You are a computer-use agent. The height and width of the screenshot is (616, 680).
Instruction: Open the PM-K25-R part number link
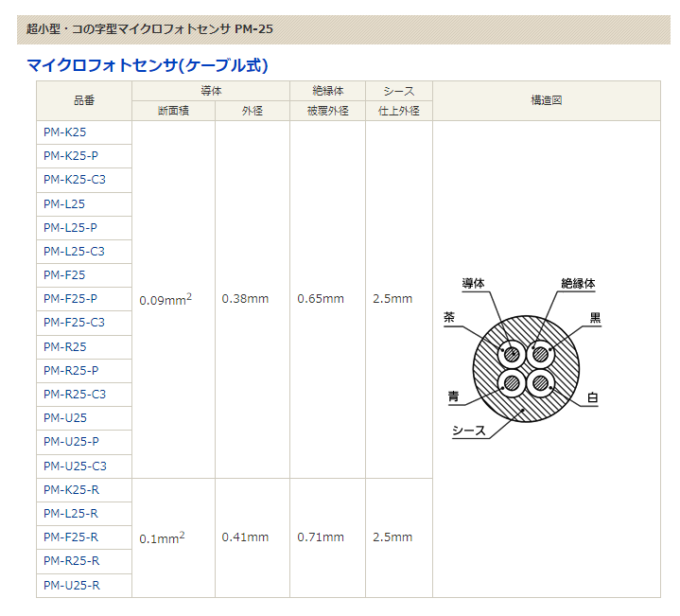pos(71,490)
